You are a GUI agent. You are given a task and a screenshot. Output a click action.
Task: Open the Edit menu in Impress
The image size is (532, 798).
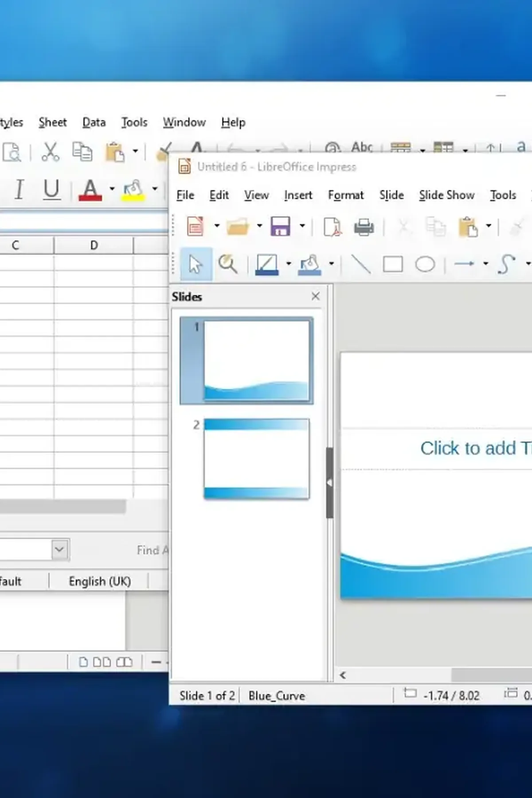point(219,195)
